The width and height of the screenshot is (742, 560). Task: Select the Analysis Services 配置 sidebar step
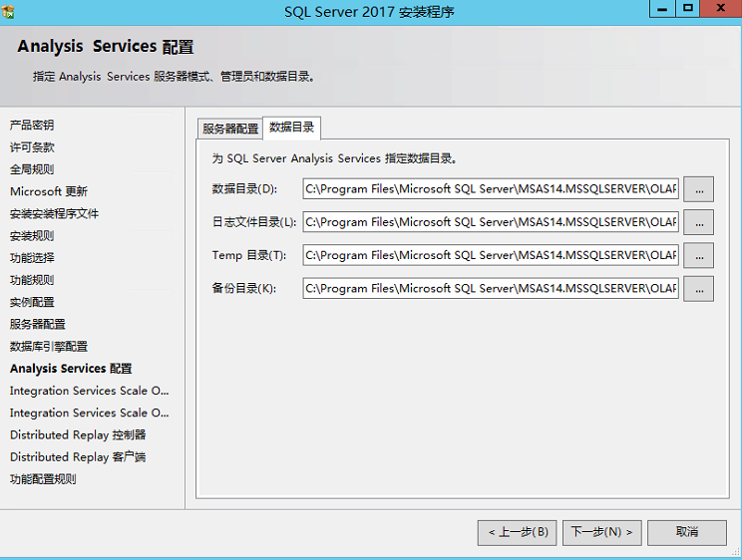pyautogui.click(x=71, y=369)
